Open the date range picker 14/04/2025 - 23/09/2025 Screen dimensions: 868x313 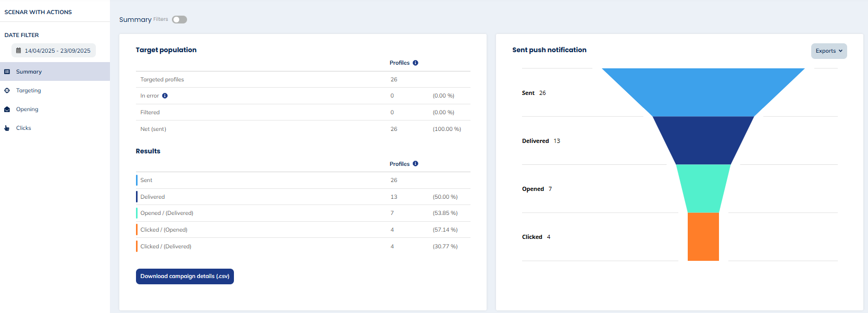[57, 51]
